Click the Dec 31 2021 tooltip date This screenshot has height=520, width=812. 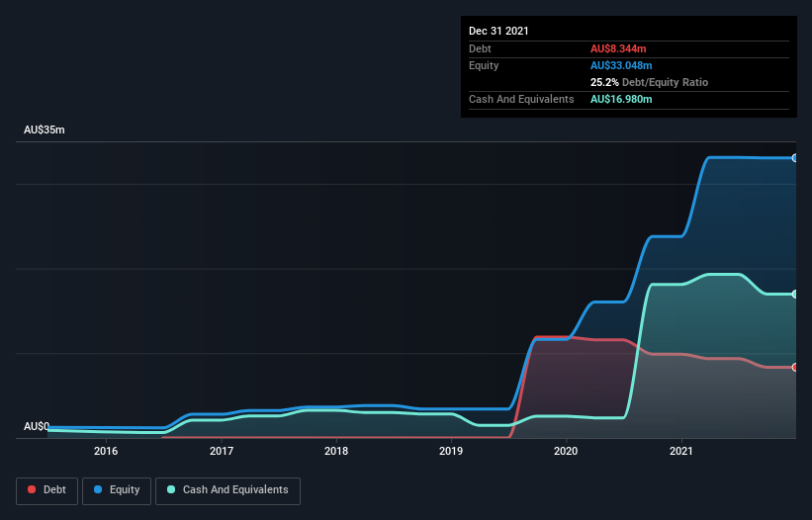pos(498,31)
